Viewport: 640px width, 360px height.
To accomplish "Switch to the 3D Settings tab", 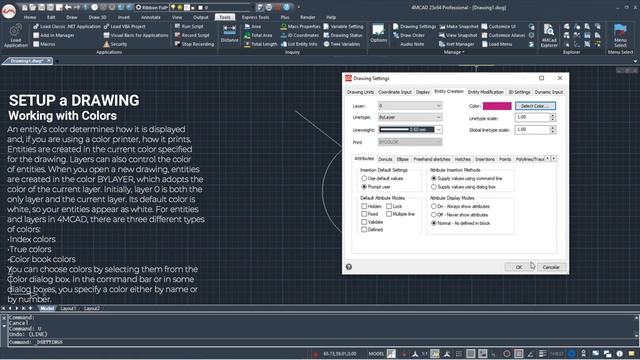I will point(519,92).
